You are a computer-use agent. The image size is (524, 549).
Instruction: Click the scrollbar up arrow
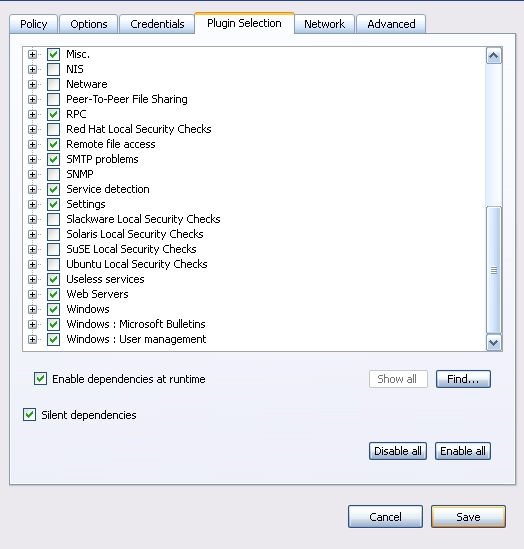(x=494, y=56)
